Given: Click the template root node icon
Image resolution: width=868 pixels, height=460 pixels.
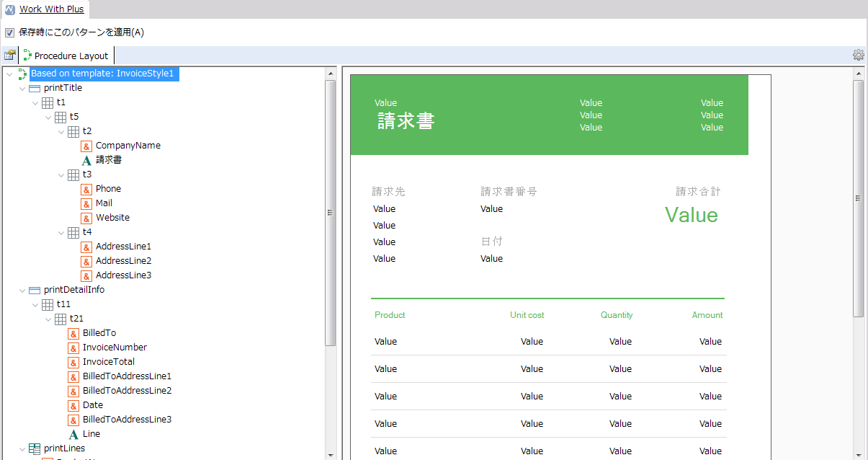Looking at the screenshot, I should click(x=22, y=74).
